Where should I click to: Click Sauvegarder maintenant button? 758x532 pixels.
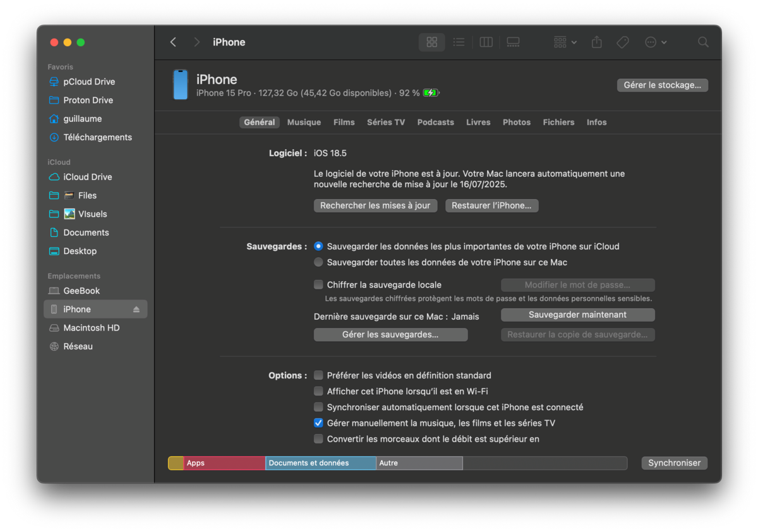578,315
